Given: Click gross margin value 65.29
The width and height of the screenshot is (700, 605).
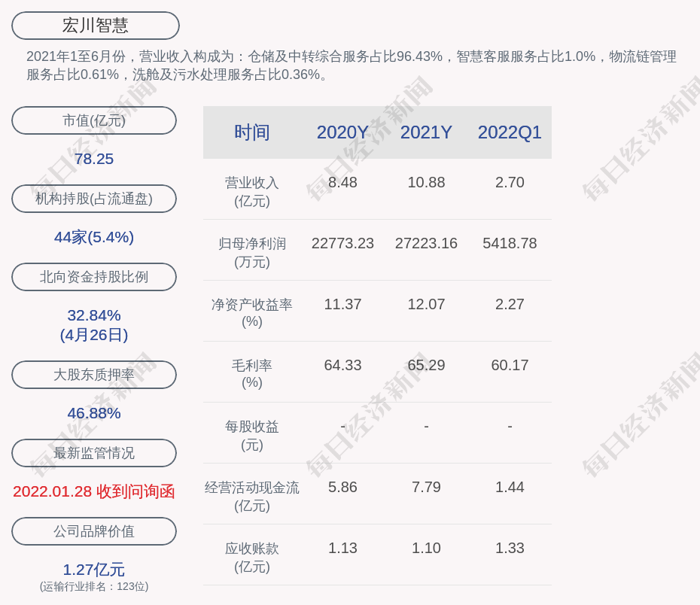Looking at the screenshot, I should click(x=426, y=365).
